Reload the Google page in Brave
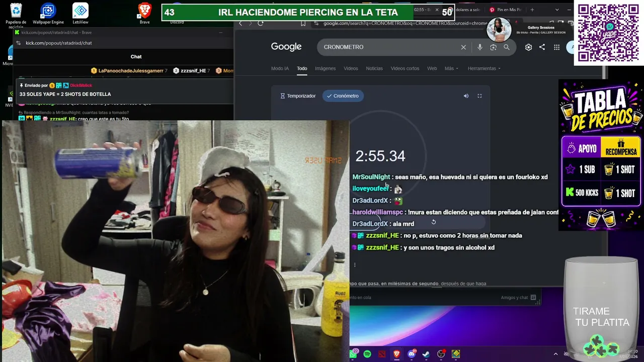Screen dimensions: 644x362 click(x=261, y=23)
